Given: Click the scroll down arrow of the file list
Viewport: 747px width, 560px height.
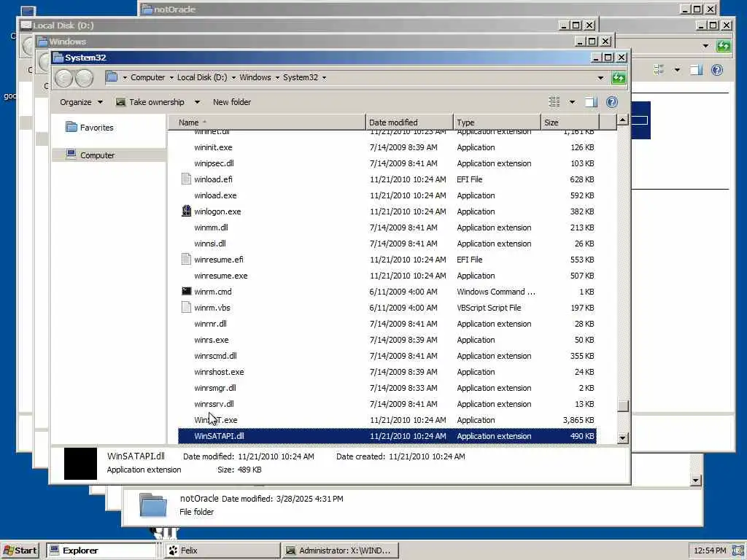Looking at the screenshot, I should 622,437.
